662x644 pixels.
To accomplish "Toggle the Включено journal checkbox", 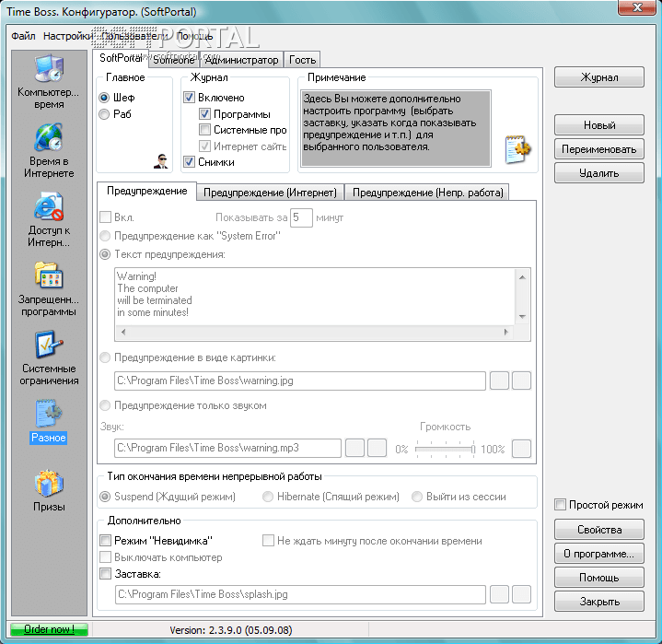I will click(189, 98).
